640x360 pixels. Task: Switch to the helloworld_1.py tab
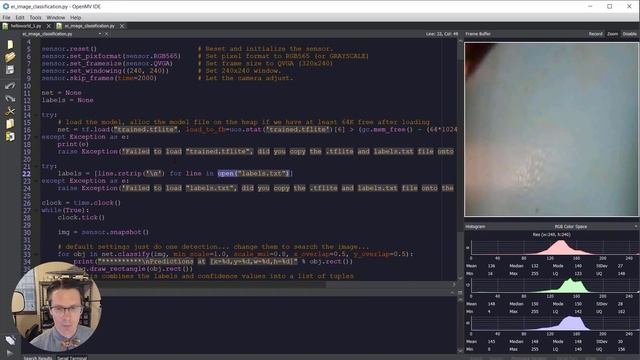(x=25, y=26)
